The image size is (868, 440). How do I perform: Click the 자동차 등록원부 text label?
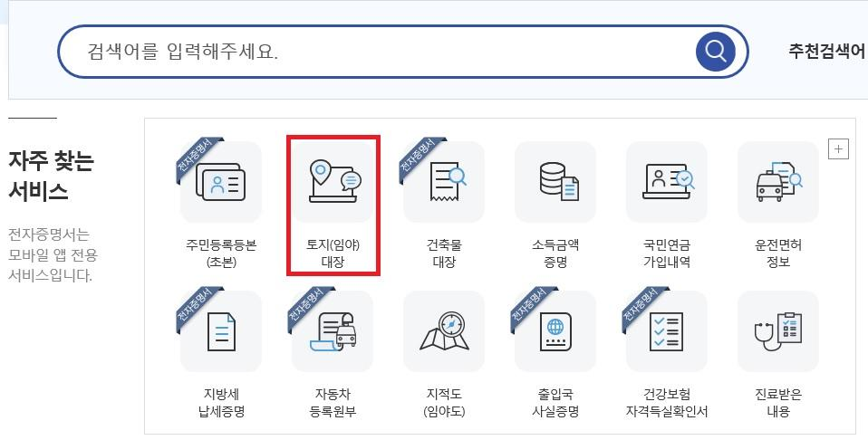coord(333,402)
